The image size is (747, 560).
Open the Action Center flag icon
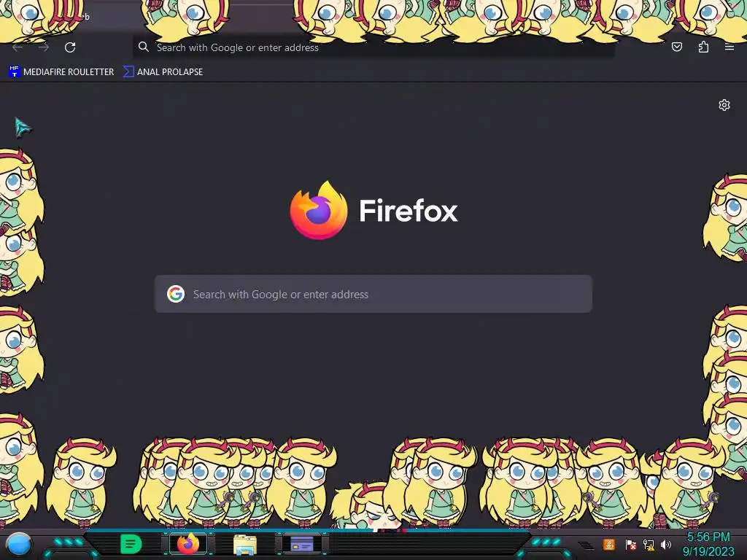630,544
